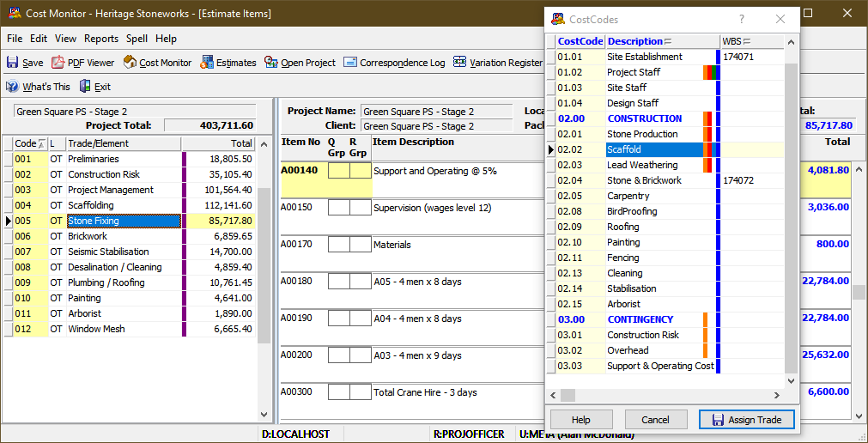Select the BirdProofing cost code
The height and width of the screenshot is (443, 868).
coord(665,211)
